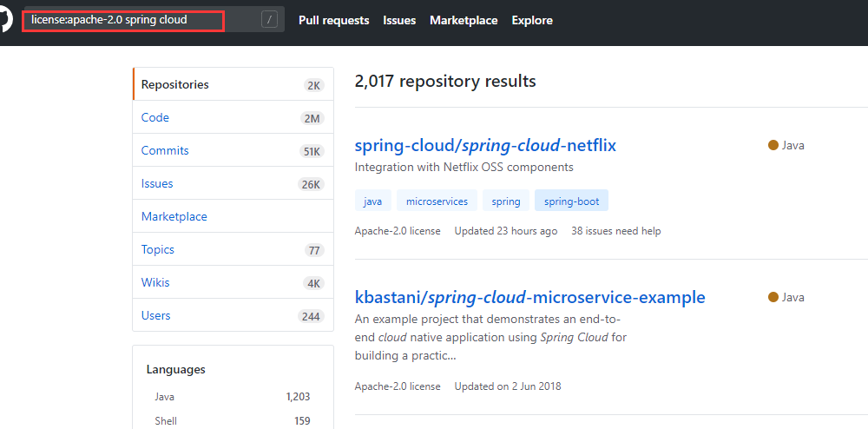This screenshot has width=868, height=429.
Task: Click the 2,017 repository results heading
Action: pyautogui.click(x=445, y=82)
